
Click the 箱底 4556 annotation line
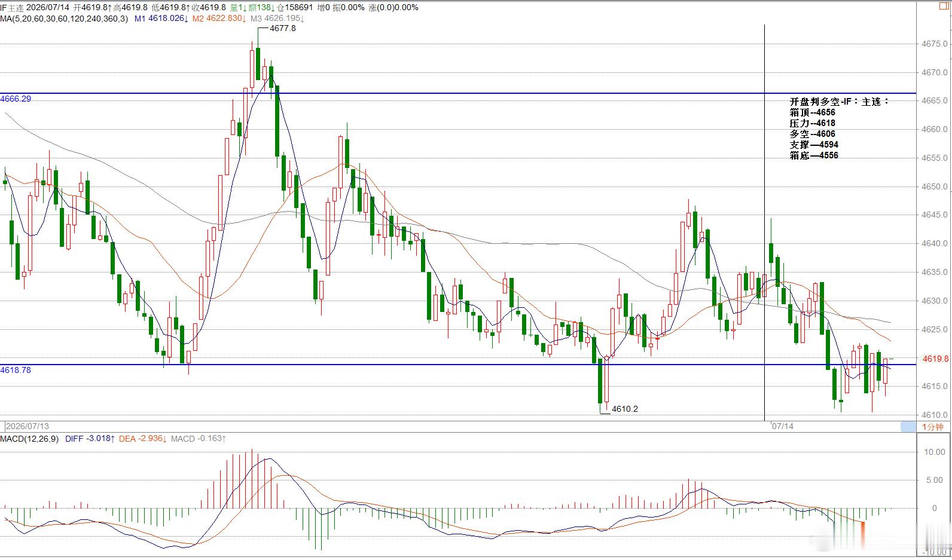coord(814,155)
